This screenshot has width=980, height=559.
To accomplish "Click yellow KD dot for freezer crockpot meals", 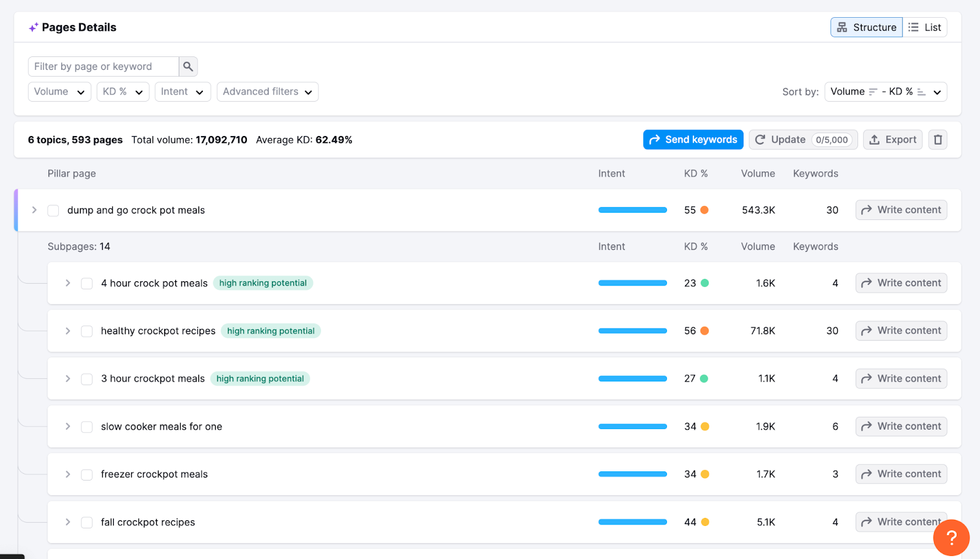I will coord(705,474).
